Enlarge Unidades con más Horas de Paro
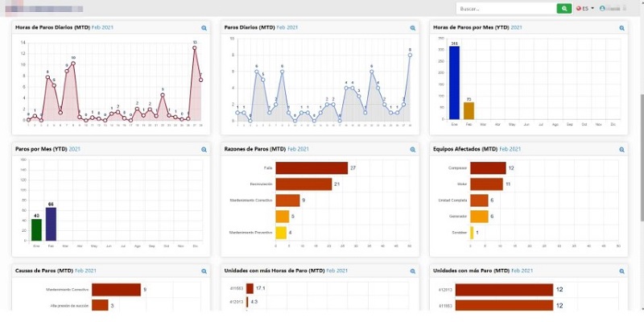This screenshot has height=322, width=644. pos(413,271)
